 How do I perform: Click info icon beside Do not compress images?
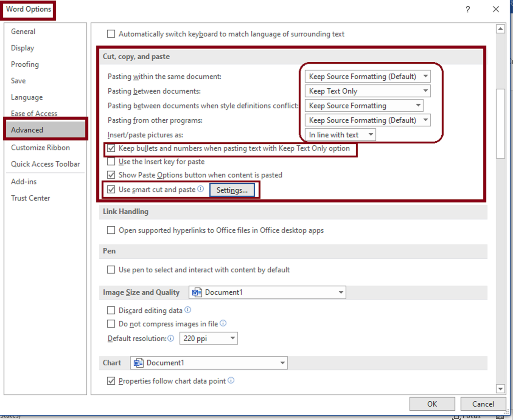click(x=223, y=323)
